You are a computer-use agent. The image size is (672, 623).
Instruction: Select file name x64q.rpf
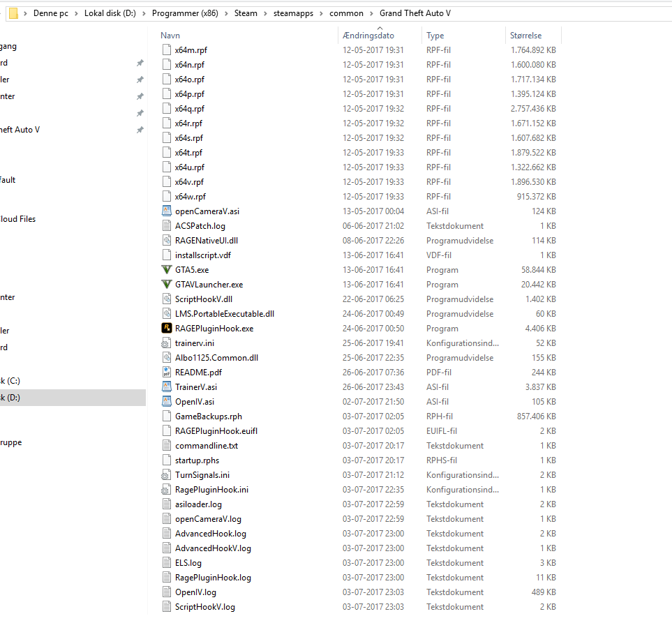coord(189,109)
